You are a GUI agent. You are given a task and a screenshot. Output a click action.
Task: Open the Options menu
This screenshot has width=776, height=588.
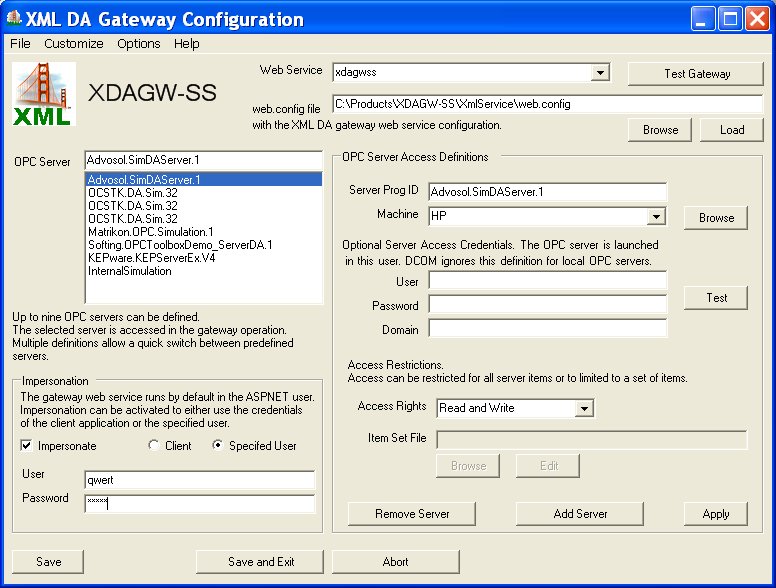pyautogui.click(x=139, y=44)
